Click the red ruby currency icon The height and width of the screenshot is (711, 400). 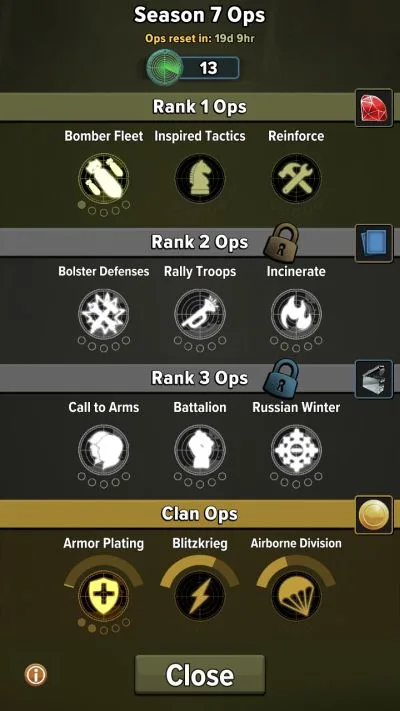tap(374, 107)
